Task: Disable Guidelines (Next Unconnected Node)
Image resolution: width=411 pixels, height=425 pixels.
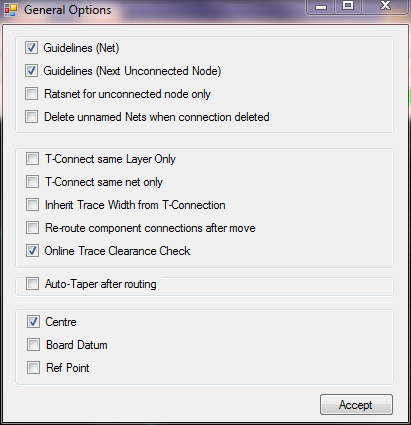Action: [x=31, y=71]
